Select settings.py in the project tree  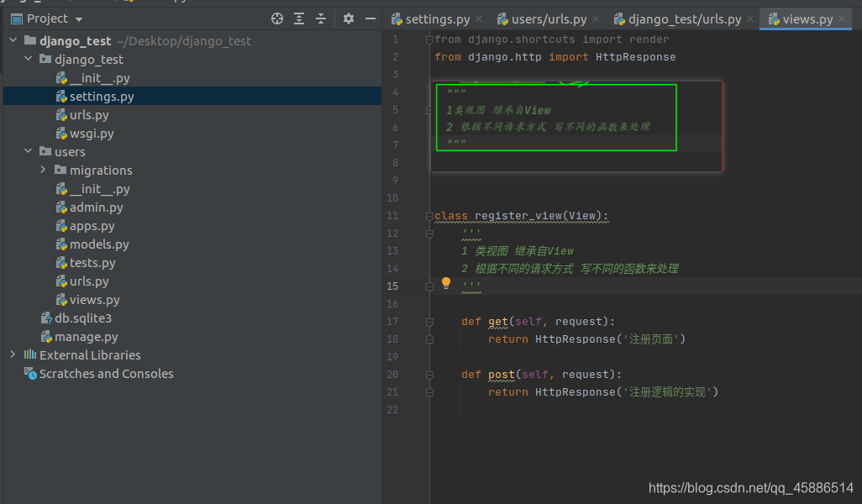(192, 97)
